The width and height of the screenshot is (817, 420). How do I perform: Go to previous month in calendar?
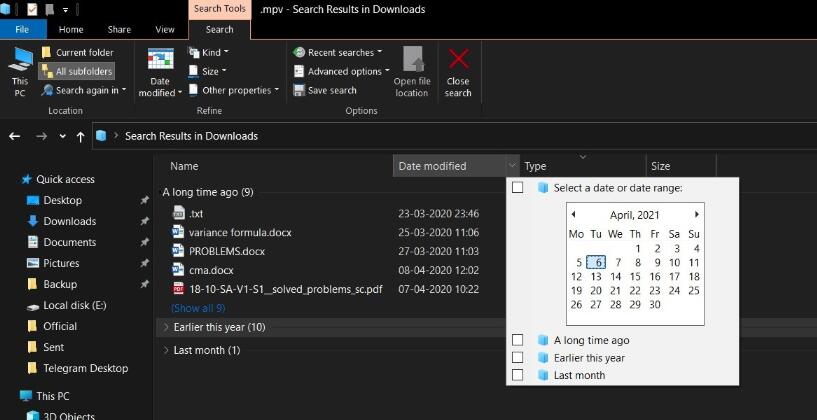573,214
